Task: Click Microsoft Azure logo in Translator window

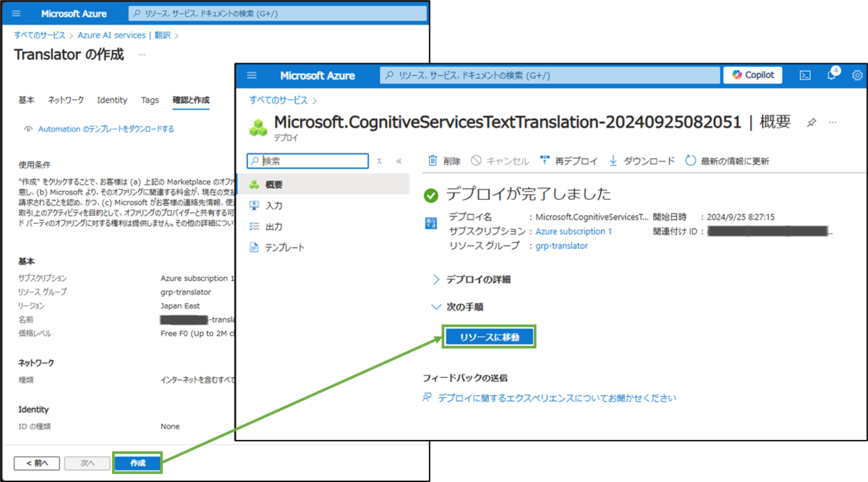Action: tap(74, 14)
